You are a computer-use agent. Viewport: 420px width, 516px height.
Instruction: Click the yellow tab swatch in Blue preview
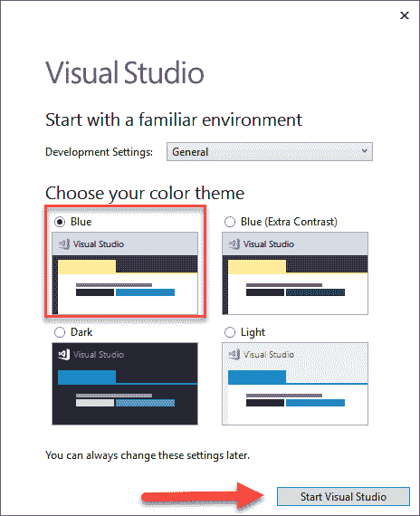(x=87, y=267)
